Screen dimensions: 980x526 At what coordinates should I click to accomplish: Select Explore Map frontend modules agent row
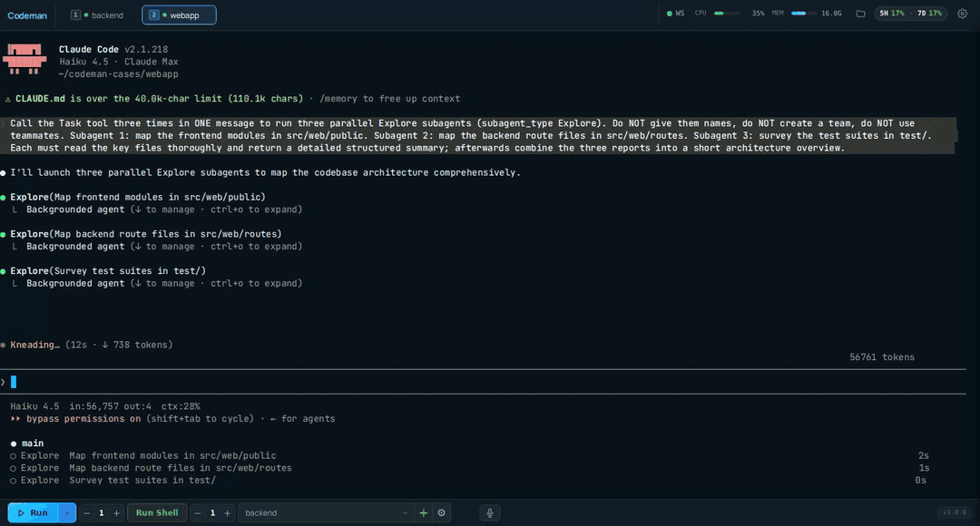pyautogui.click(x=469, y=455)
